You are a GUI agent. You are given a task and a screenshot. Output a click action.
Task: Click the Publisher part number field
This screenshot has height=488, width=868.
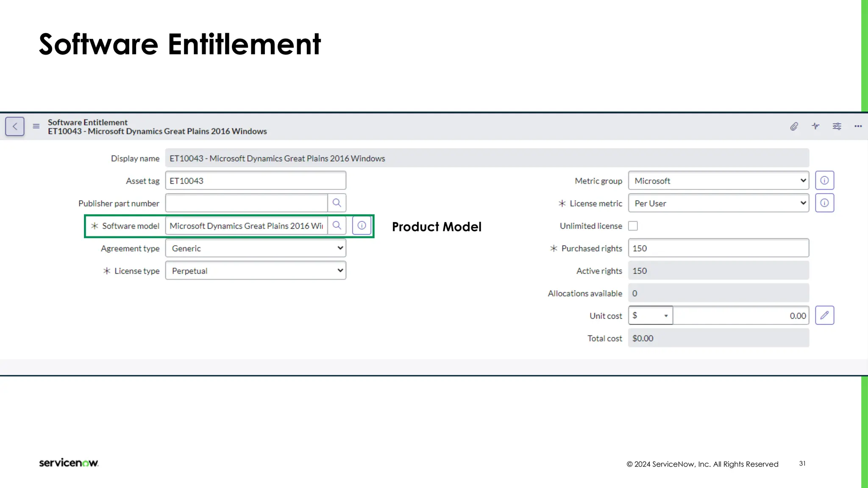pyautogui.click(x=247, y=203)
